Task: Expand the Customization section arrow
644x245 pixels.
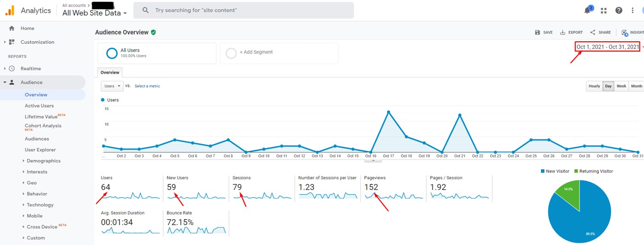Action: 5,42
